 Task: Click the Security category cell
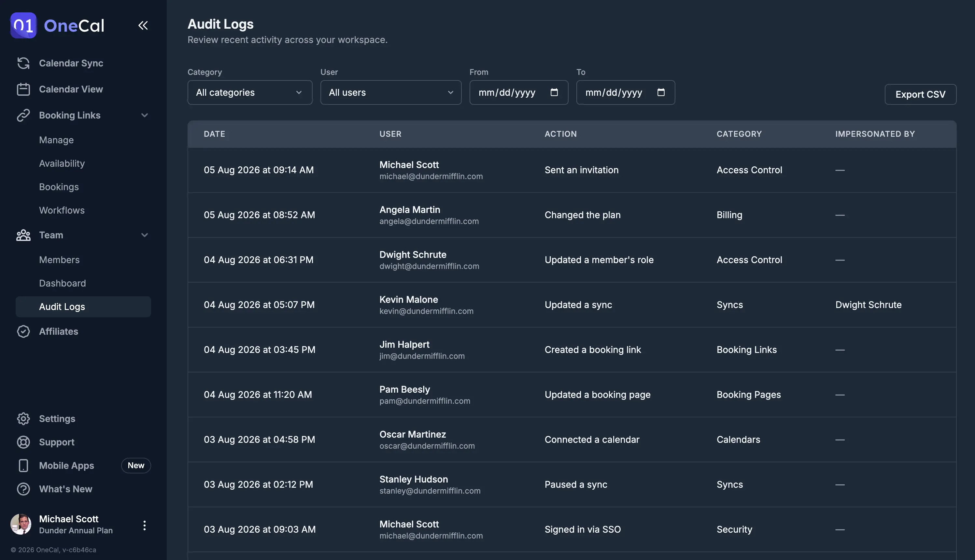[x=734, y=530]
